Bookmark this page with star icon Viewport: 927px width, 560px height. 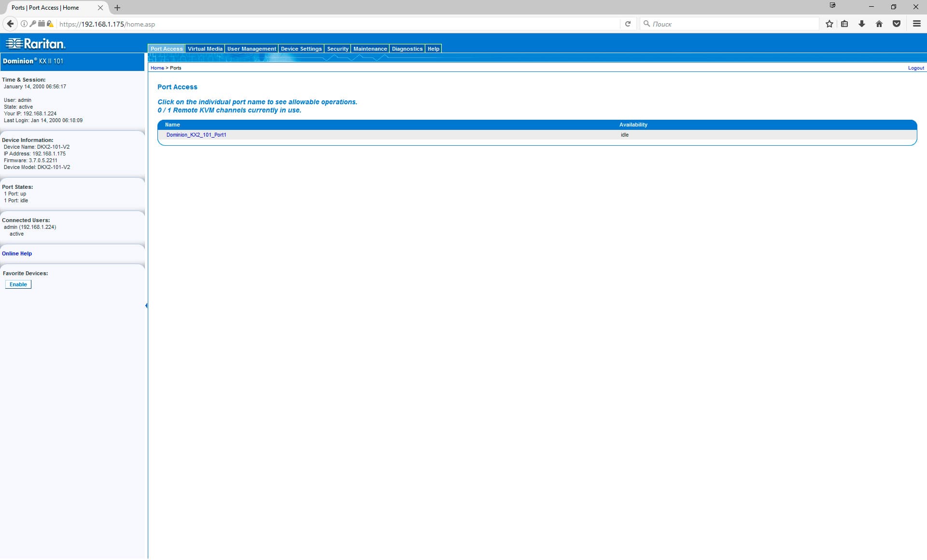tap(829, 24)
